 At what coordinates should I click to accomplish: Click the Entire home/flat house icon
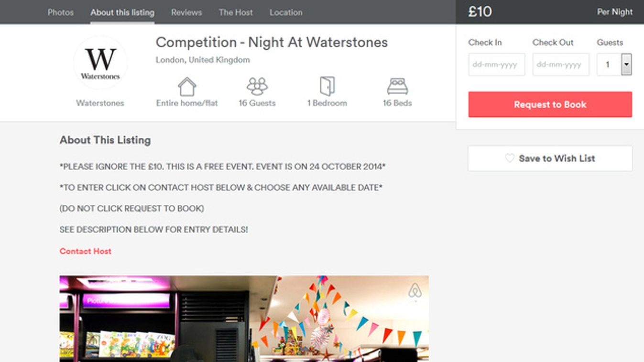click(x=187, y=87)
